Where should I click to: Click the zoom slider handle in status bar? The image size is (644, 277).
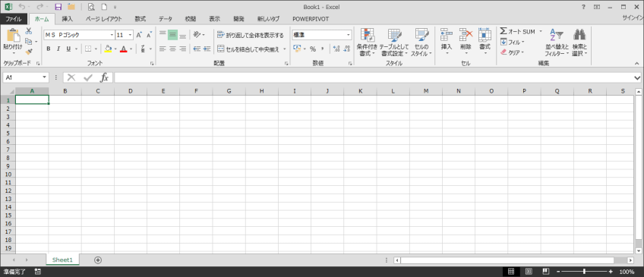[584, 272]
